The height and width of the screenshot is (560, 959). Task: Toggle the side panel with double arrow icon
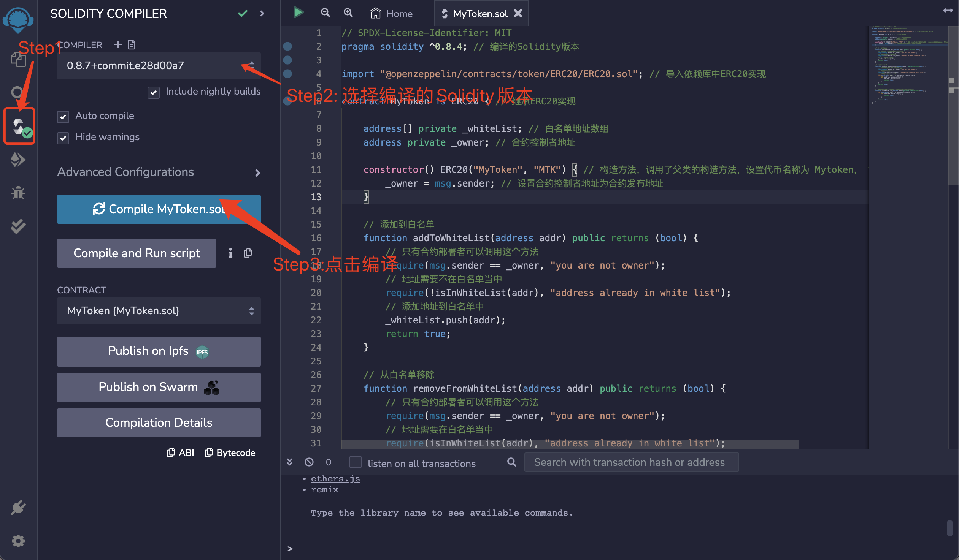point(948,11)
